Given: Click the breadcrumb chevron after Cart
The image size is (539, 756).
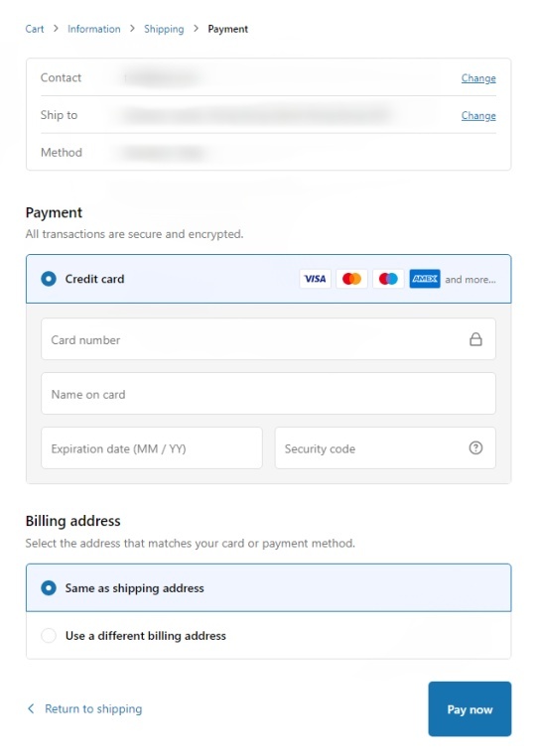Looking at the screenshot, I should point(56,29).
